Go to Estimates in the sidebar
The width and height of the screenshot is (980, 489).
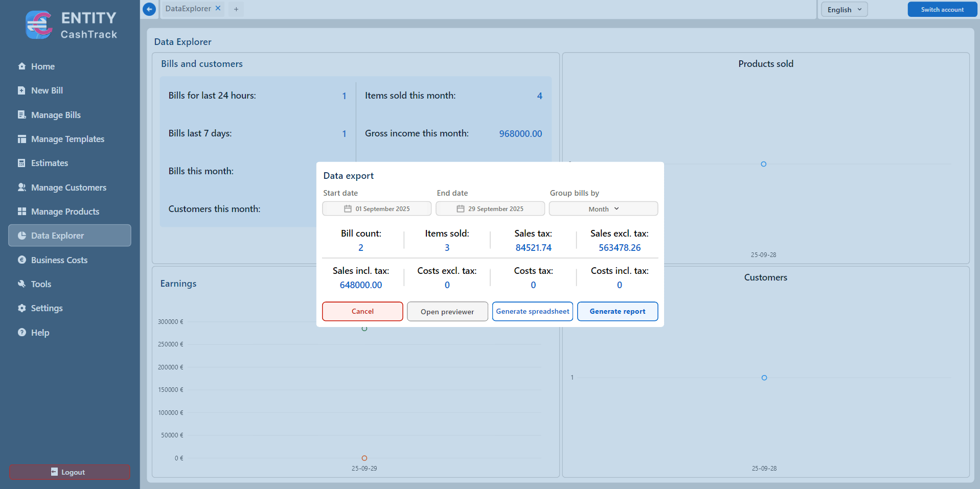[50, 163]
